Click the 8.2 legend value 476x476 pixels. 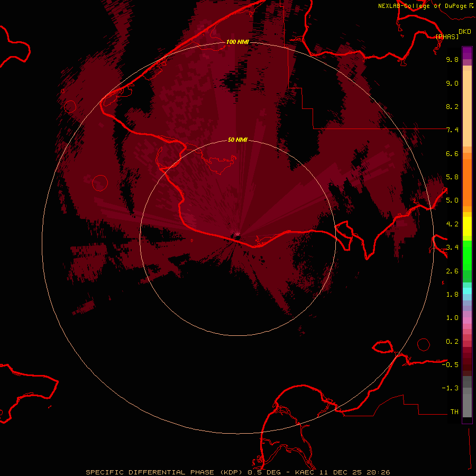tap(452, 106)
